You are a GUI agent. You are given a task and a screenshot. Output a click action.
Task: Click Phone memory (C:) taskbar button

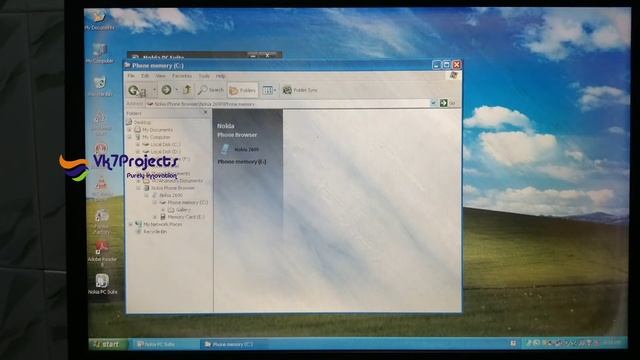[233, 344]
